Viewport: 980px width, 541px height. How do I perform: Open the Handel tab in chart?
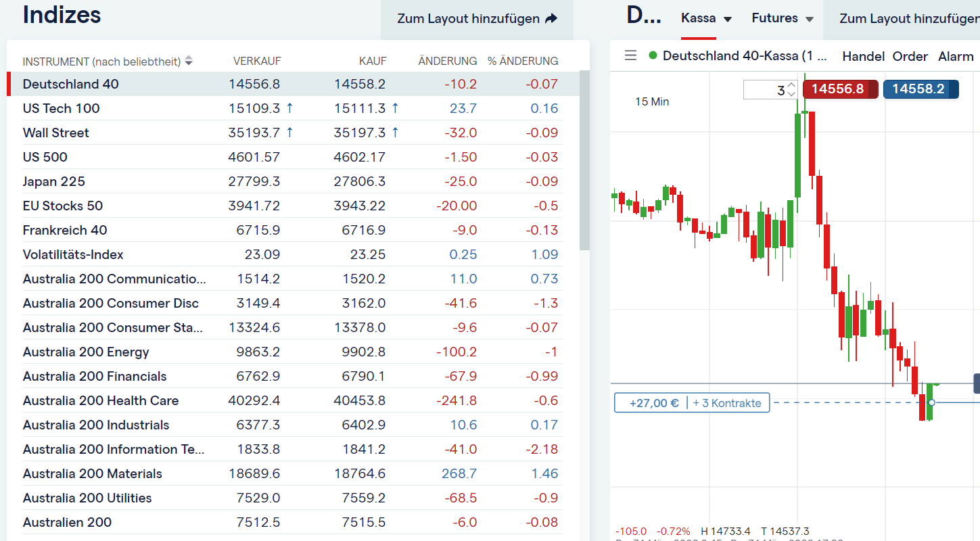[x=863, y=56]
